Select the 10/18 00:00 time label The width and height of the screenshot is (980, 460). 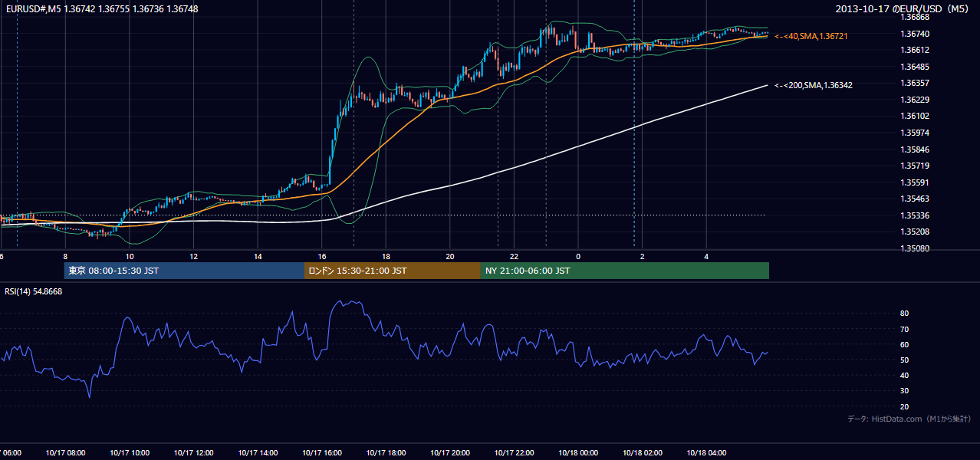[x=578, y=453]
